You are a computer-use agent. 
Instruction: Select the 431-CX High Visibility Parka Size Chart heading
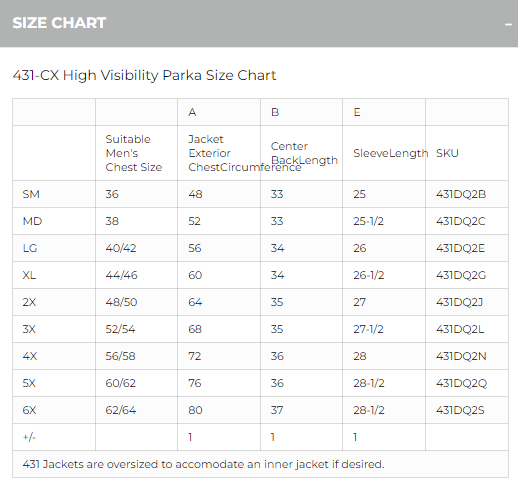(x=144, y=75)
